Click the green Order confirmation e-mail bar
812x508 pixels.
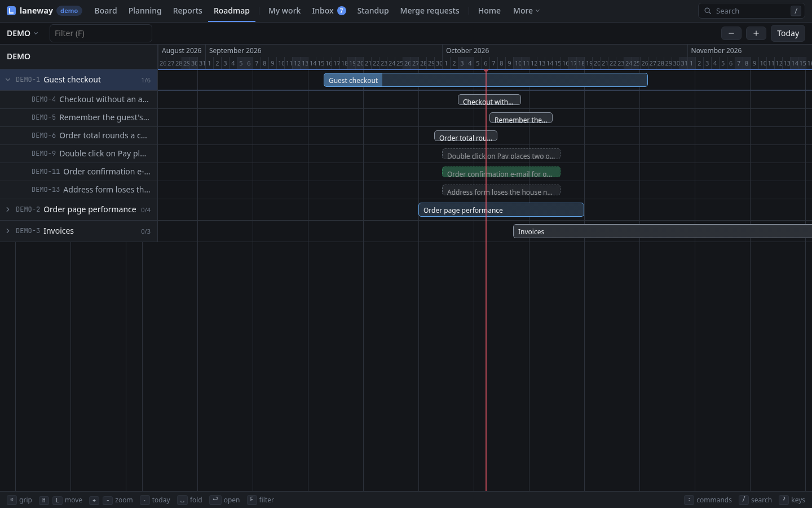501,172
